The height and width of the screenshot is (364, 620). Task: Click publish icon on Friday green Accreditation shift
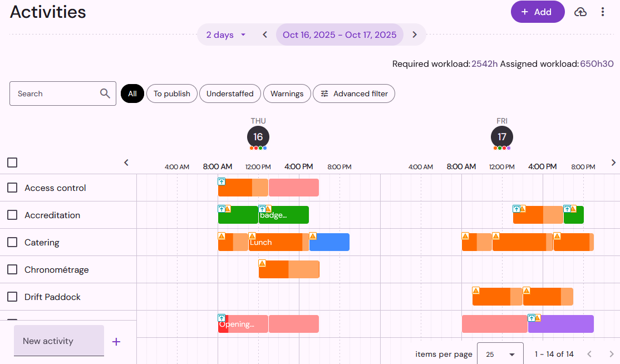point(567,209)
